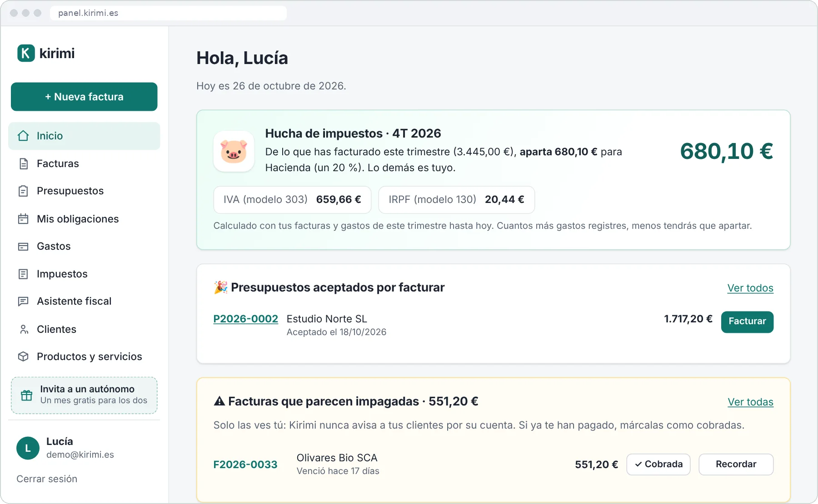
Task: Click Facturar for Estudio Norte SL
Action: coord(747,321)
